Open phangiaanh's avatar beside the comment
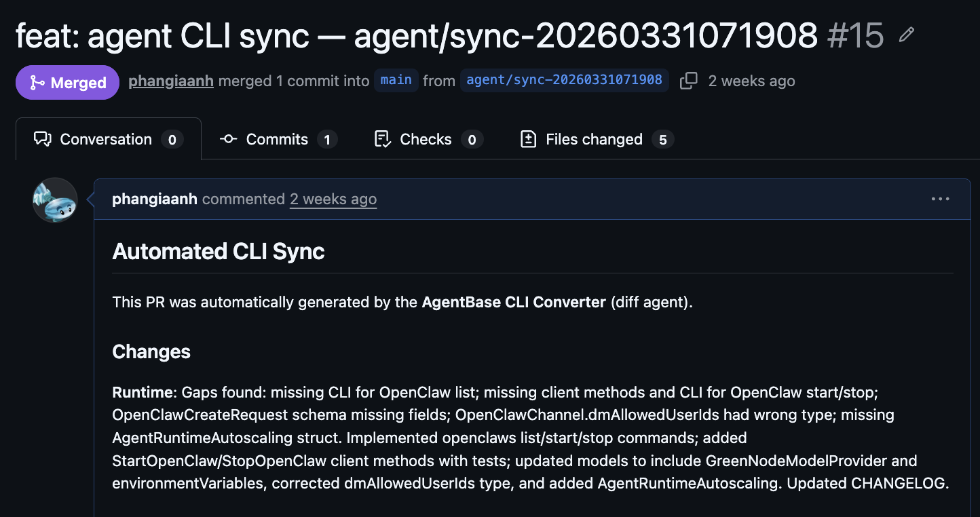980x517 pixels. coord(55,200)
